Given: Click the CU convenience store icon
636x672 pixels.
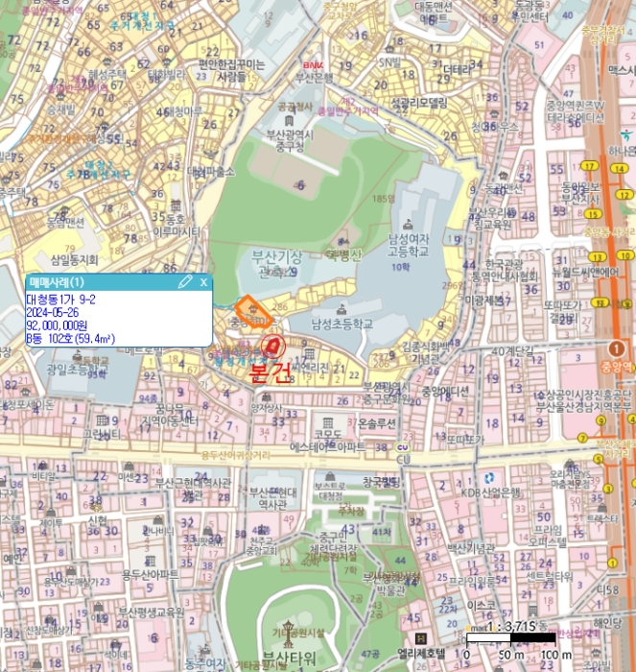Looking at the screenshot, I should click(402, 447).
